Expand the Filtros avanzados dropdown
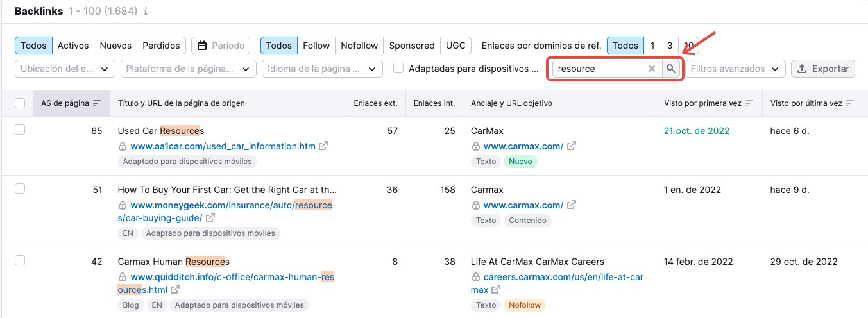This screenshot has width=868, height=318. [x=735, y=69]
